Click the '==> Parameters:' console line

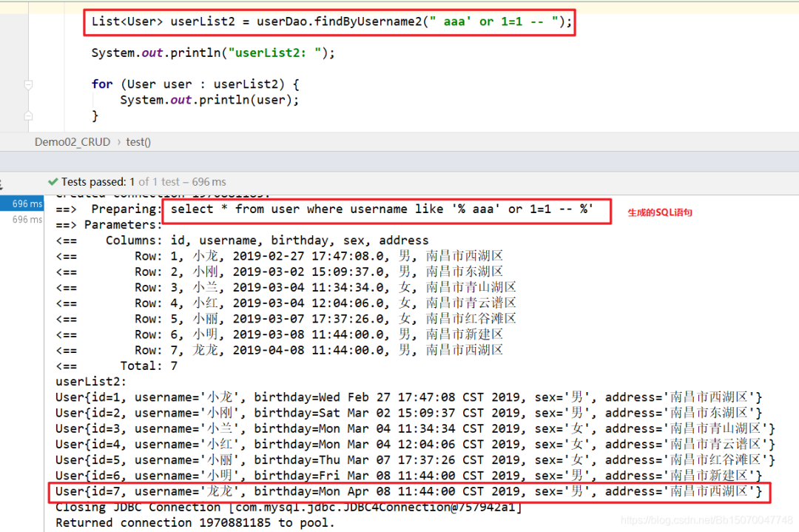(109, 225)
